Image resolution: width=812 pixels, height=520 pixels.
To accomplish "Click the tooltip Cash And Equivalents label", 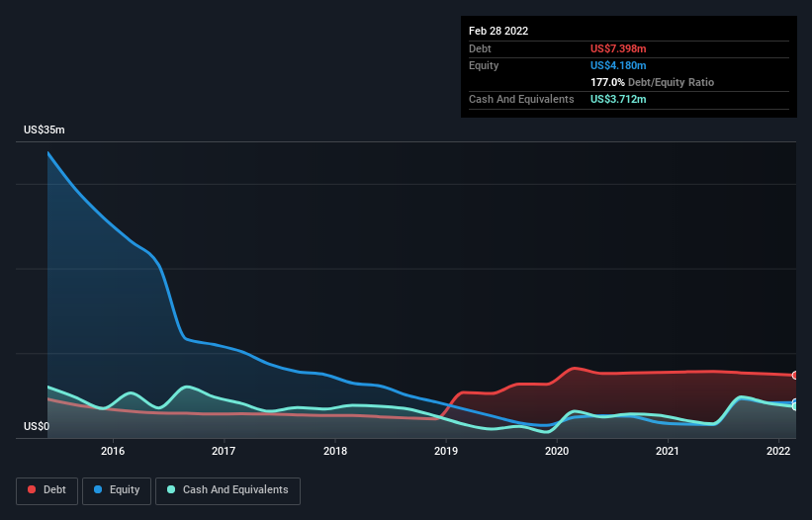I will 521,99.
